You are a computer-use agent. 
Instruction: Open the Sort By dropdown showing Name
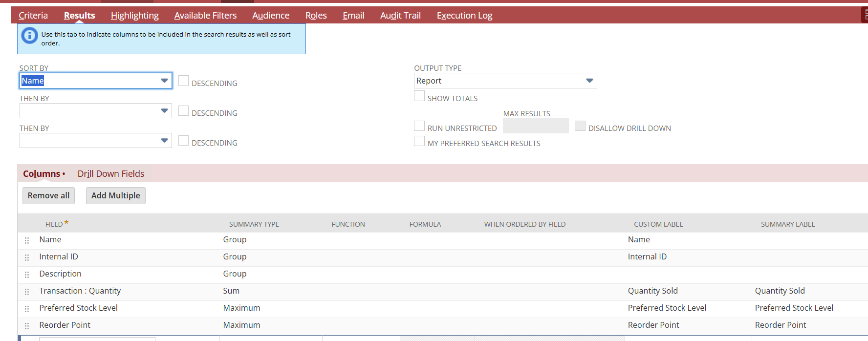click(96, 81)
